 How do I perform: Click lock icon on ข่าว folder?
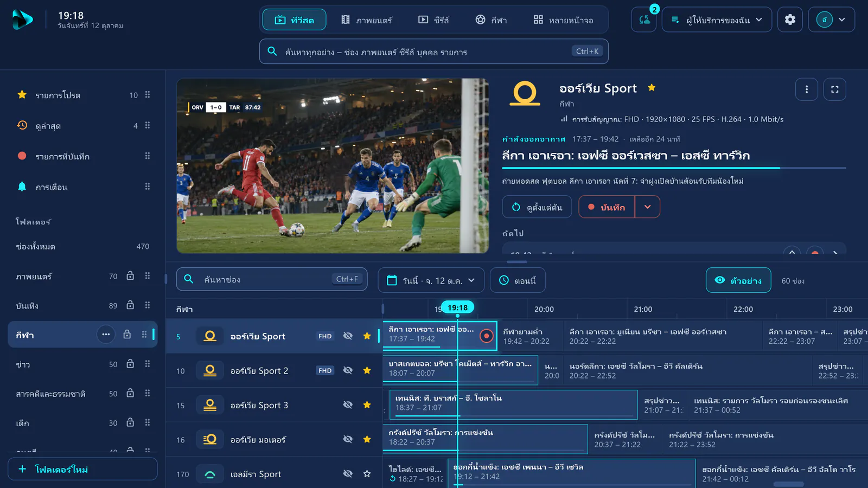point(130,364)
